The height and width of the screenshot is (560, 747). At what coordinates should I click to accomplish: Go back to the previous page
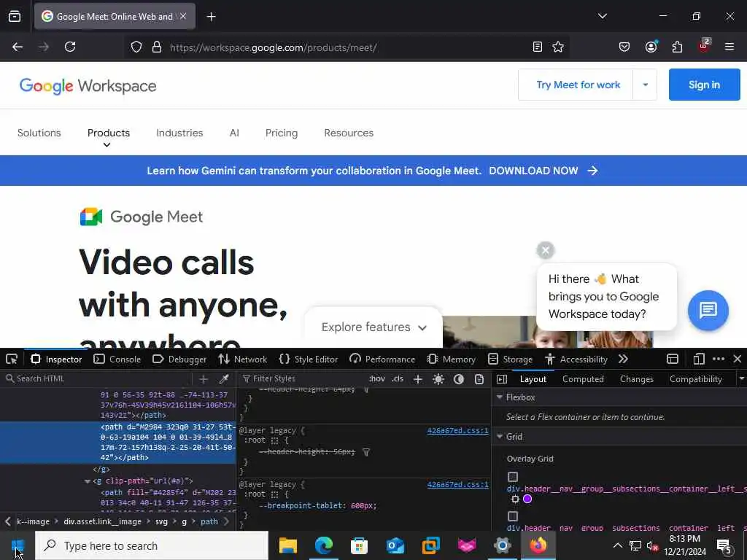coord(18,47)
